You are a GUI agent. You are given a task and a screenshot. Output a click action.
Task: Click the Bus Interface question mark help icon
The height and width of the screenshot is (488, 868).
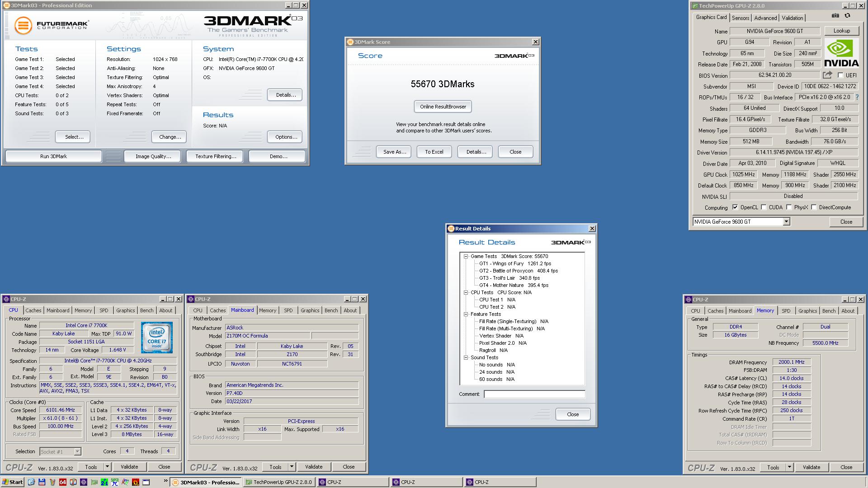(x=857, y=97)
